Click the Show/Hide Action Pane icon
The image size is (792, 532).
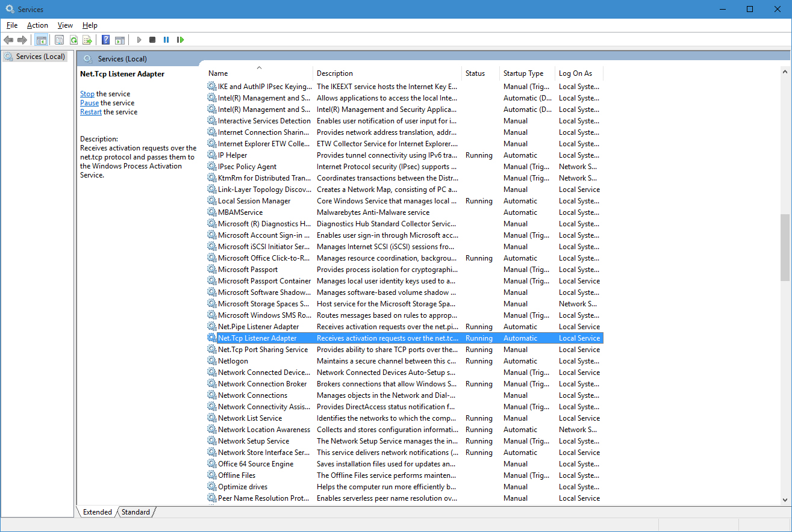pos(120,40)
